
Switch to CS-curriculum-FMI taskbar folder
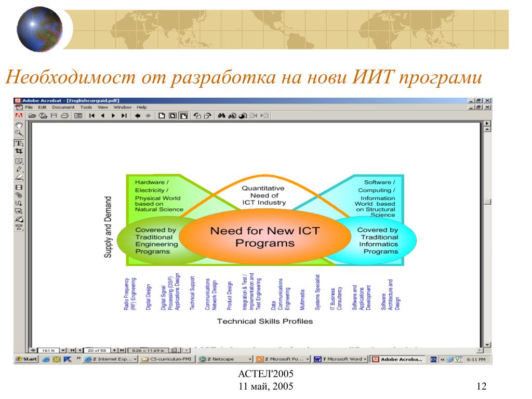click(x=167, y=359)
